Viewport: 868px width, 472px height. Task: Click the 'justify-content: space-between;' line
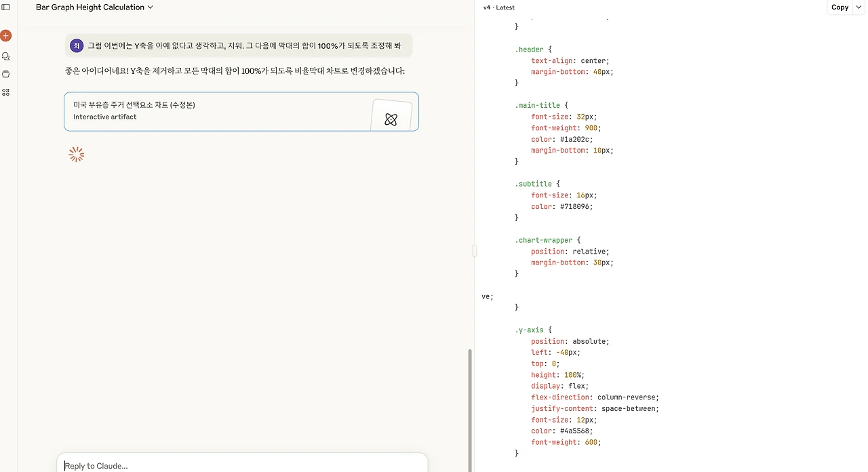click(595, 408)
